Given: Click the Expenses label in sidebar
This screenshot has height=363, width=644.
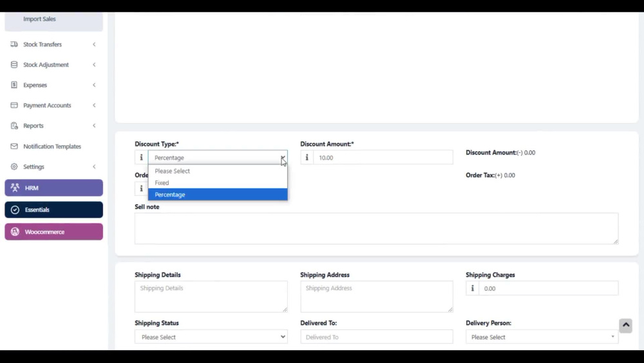Looking at the screenshot, I should point(35,84).
